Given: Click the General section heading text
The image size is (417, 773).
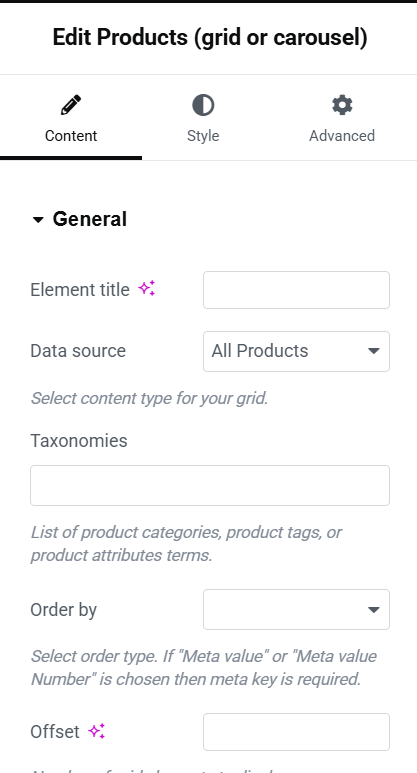Looking at the screenshot, I should point(90,219).
